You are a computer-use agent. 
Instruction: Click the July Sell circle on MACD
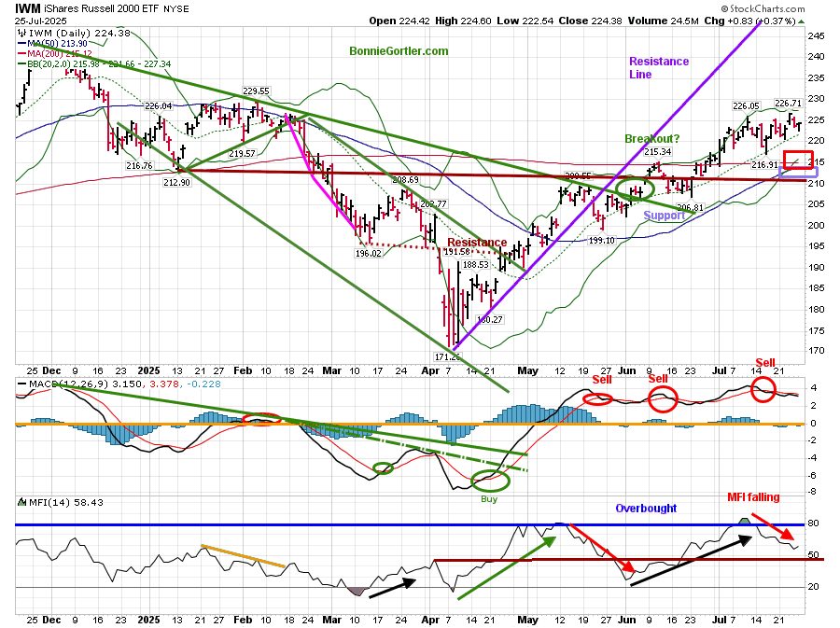click(x=763, y=390)
